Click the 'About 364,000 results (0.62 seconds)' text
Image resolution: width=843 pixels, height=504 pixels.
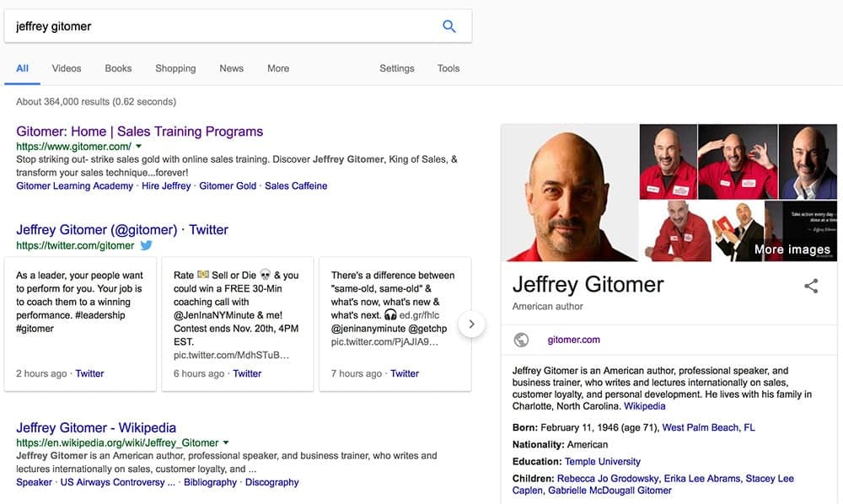coord(96,101)
